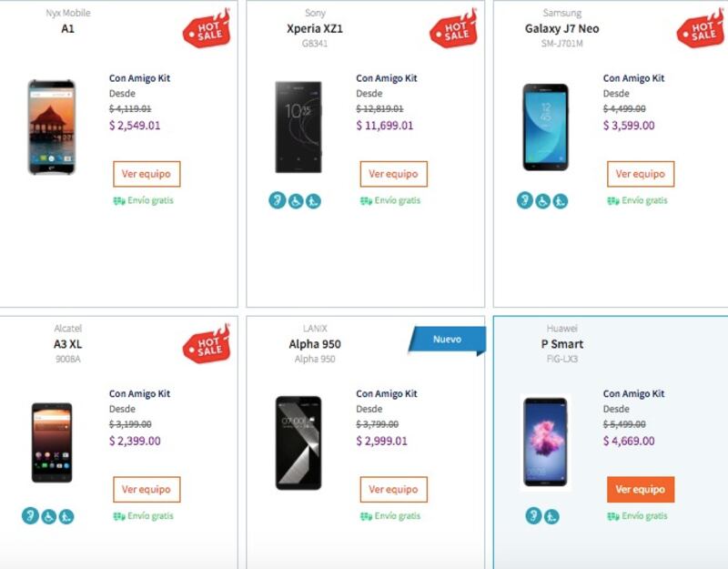Click the Hot Sale badge on Nyx A1
The height and width of the screenshot is (569, 728).
pyautogui.click(x=207, y=30)
